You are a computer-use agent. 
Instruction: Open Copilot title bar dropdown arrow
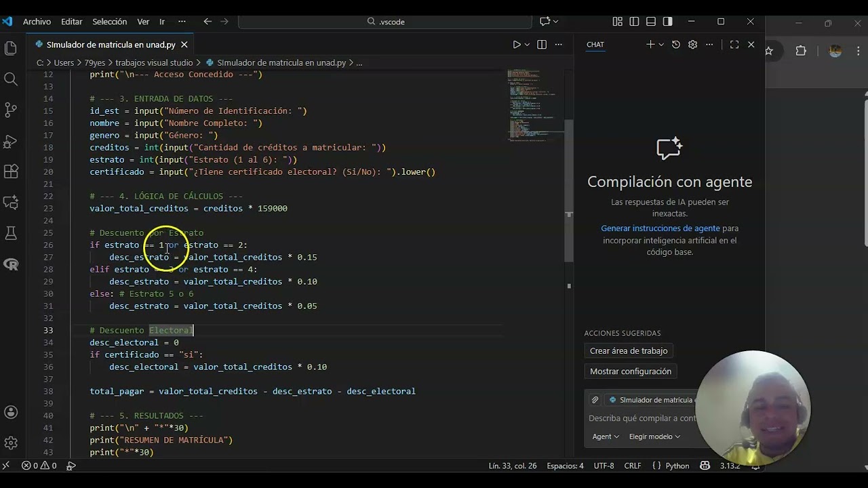555,22
